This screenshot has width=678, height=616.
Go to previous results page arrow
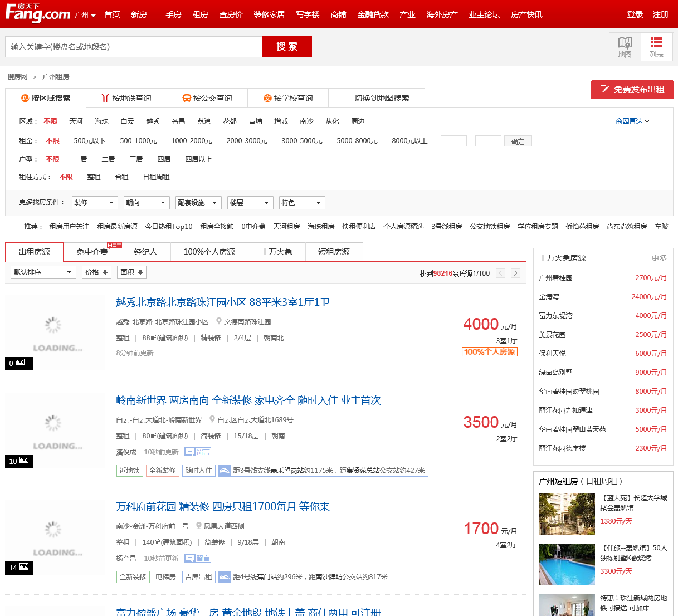pos(500,273)
